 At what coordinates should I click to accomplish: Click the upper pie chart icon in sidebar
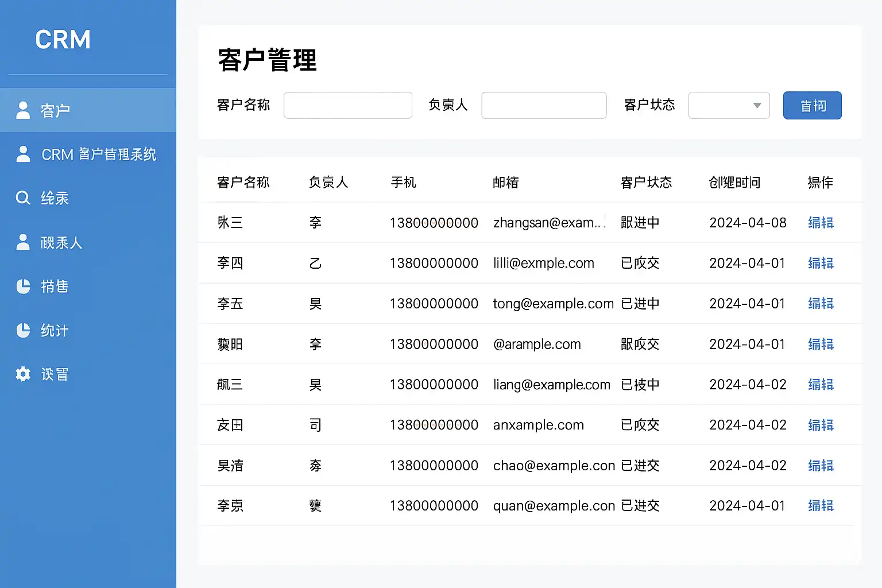point(23,286)
